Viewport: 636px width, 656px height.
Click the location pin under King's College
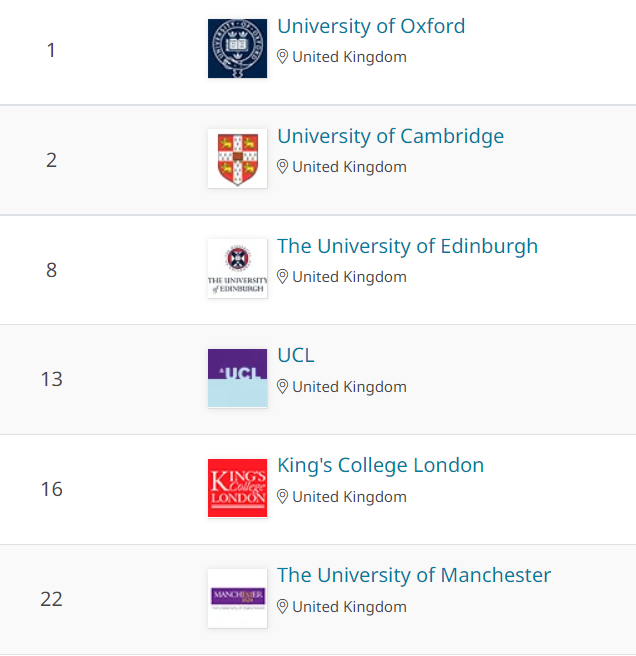tap(282, 497)
